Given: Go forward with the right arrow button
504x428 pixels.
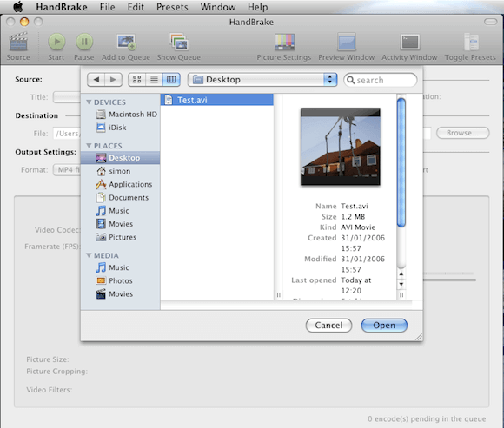Looking at the screenshot, I should (113, 80).
